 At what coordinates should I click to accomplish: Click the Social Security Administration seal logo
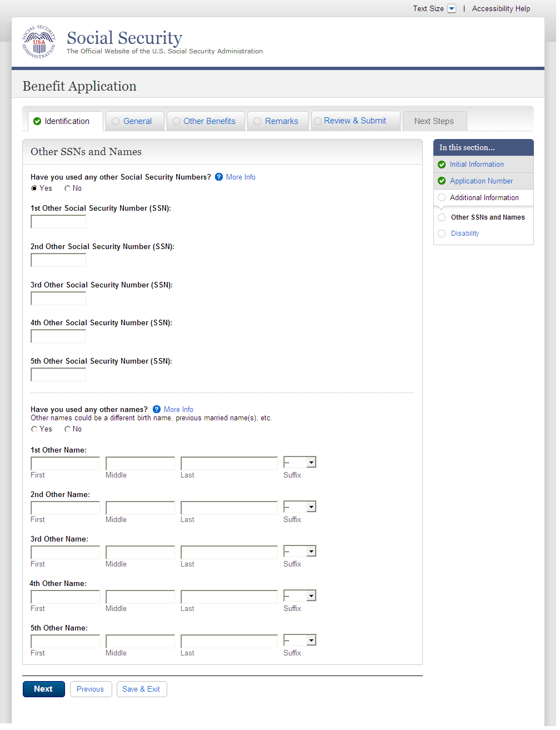[39, 42]
